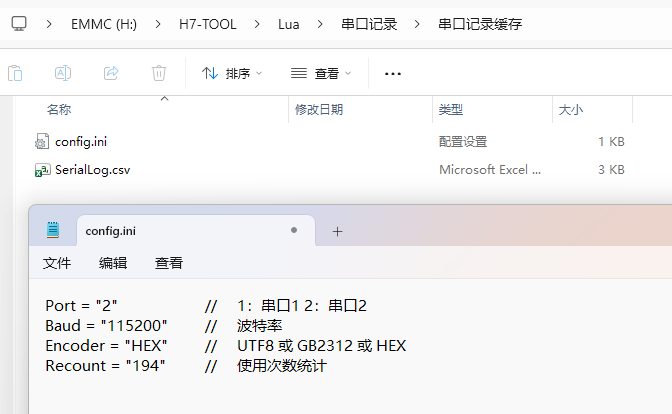The height and width of the screenshot is (414, 672).
Task: Place cursor in Baud = "115200" line
Action: coord(106,326)
